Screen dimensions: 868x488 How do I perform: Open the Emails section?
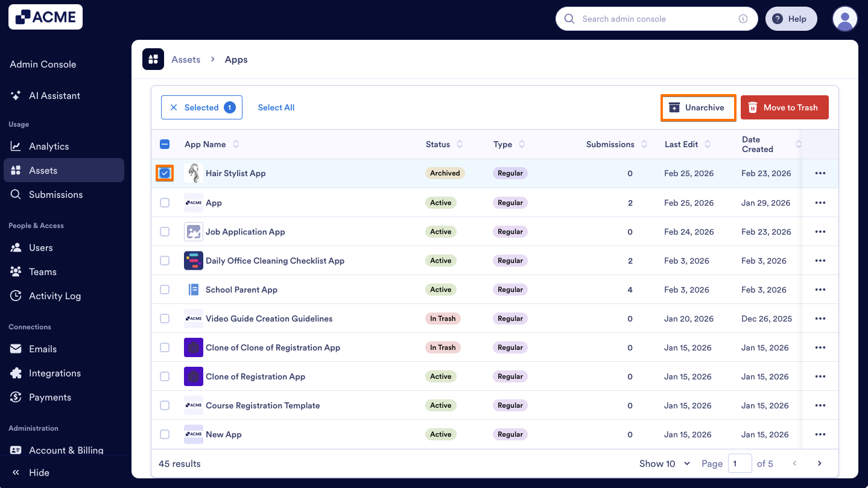point(42,349)
